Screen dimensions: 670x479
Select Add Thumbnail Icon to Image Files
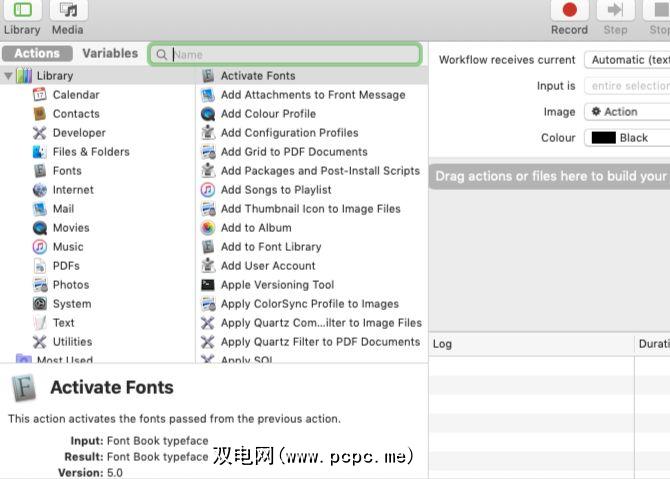pos(312,209)
